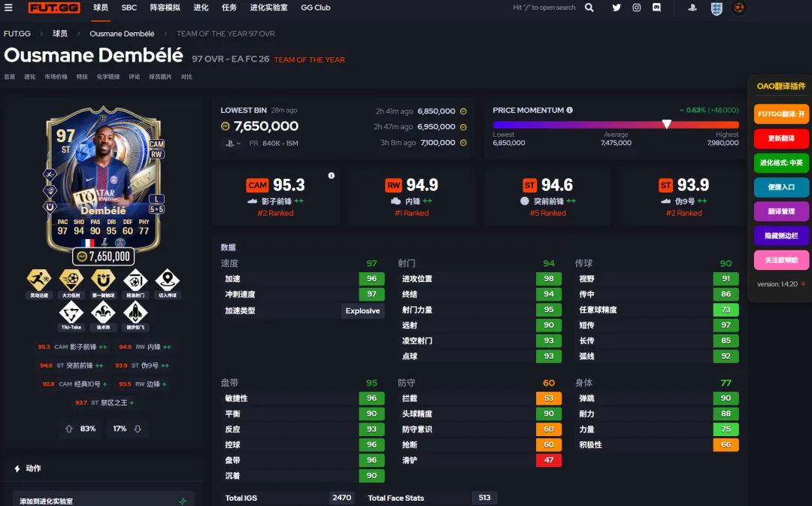The image size is (812, 506).
Task: Toggle 隐藏侧边栏 sidebar visibility
Action: click(781, 235)
